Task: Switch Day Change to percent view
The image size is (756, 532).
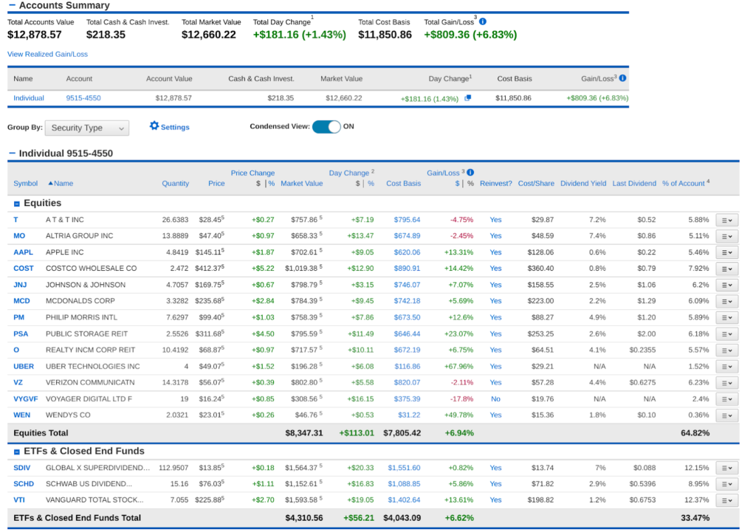Action: tap(371, 184)
